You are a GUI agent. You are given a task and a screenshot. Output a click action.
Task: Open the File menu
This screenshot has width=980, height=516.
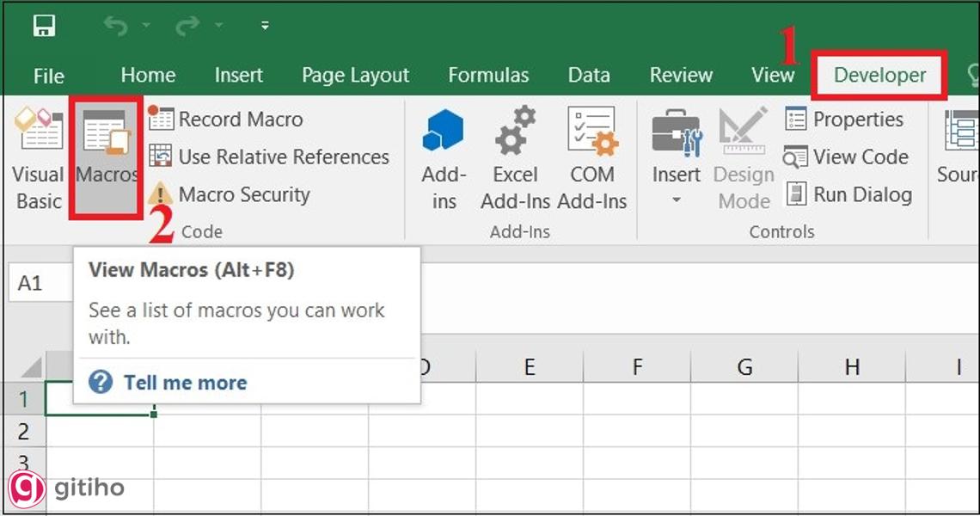(48, 76)
